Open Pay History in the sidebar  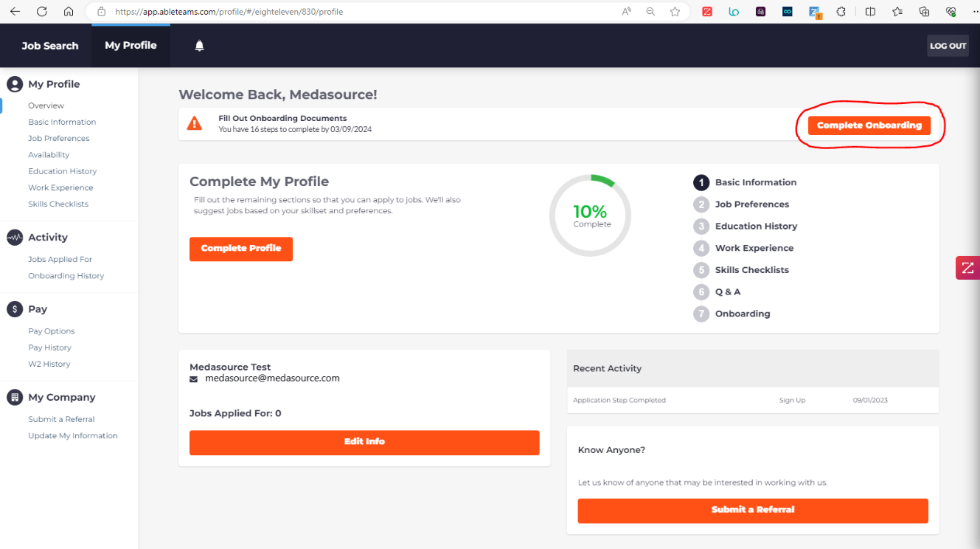(x=50, y=348)
